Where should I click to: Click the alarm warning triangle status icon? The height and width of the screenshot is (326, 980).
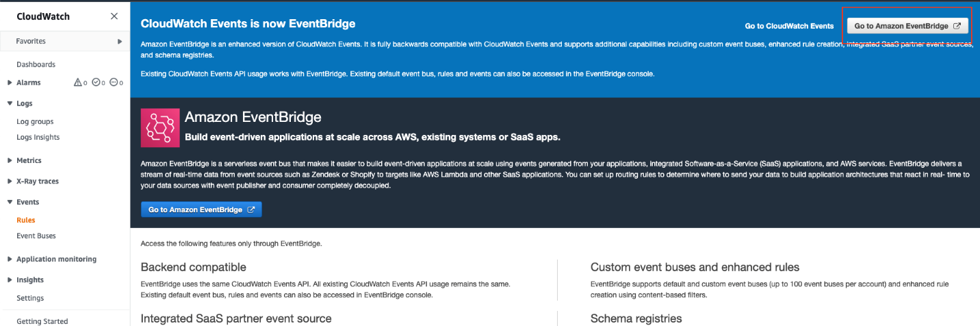coord(78,83)
